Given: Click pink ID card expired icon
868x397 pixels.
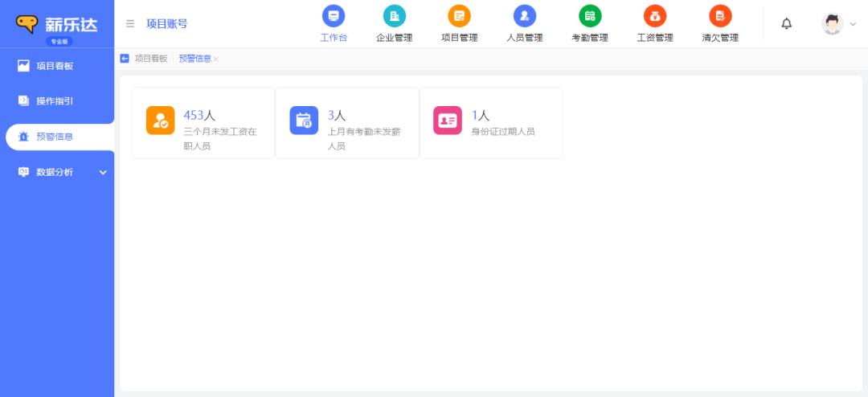Looking at the screenshot, I should click(448, 121).
